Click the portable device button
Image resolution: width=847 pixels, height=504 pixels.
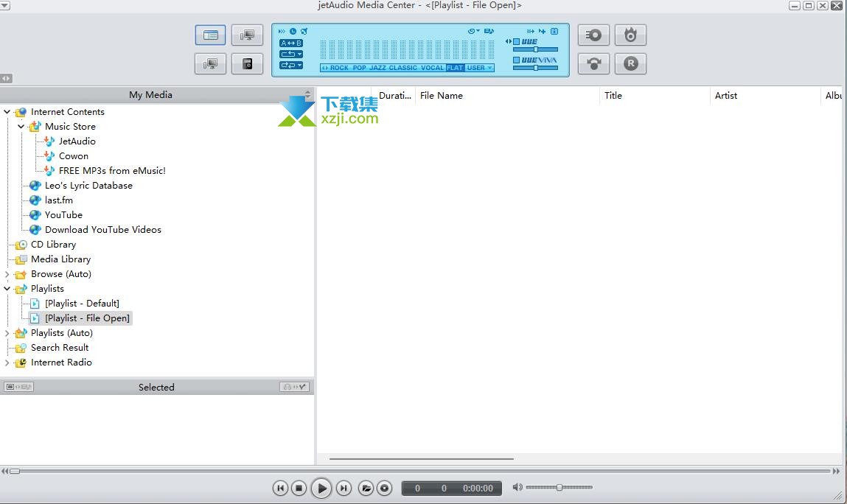(x=247, y=64)
